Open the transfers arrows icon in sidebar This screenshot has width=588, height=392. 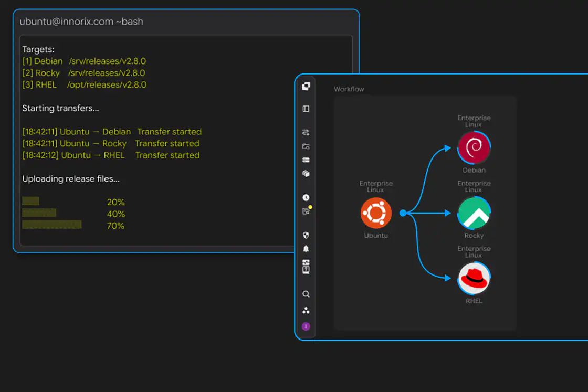[x=306, y=132]
